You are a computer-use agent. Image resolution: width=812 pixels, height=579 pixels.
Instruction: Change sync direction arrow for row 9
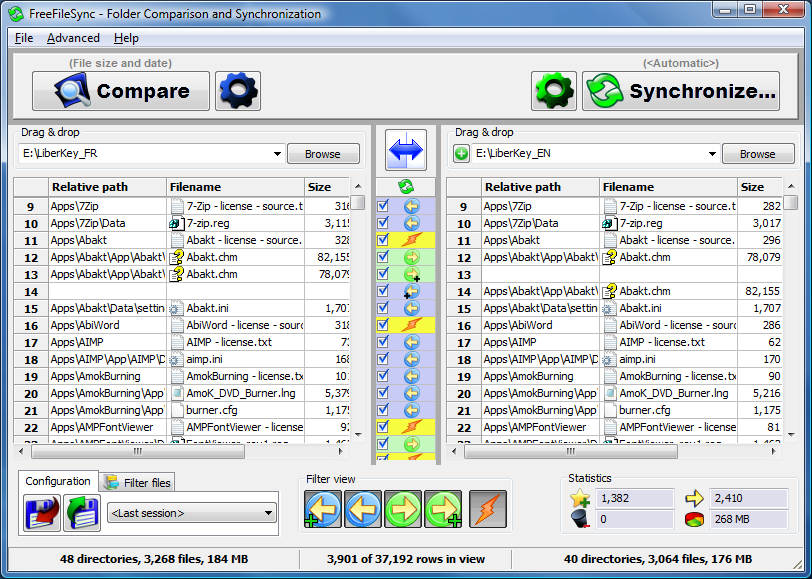[412, 206]
